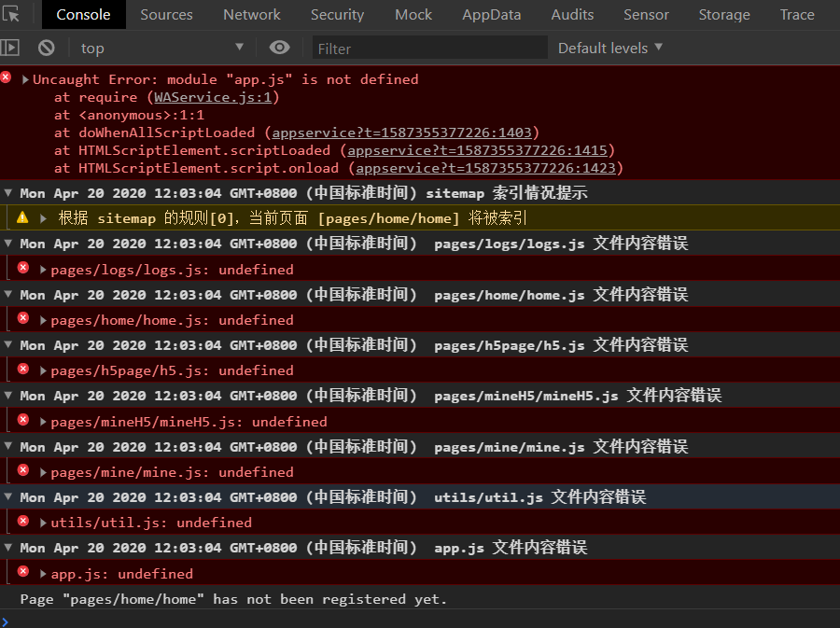Expand pages/logs/logs.js: undefined entry

pos(43,270)
